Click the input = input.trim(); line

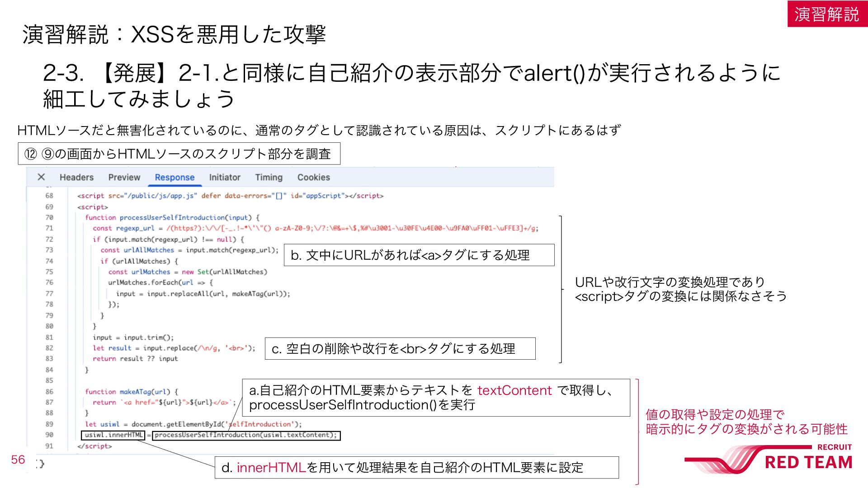pos(133,337)
